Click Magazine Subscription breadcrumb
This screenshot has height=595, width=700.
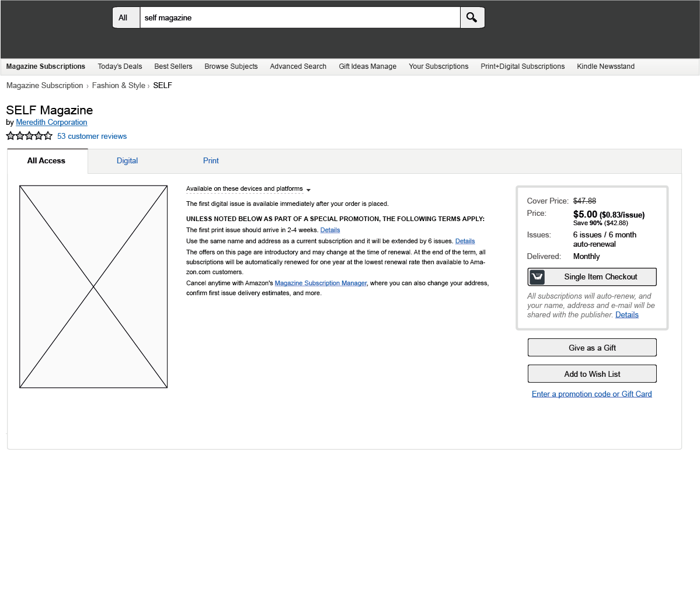click(x=44, y=85)
